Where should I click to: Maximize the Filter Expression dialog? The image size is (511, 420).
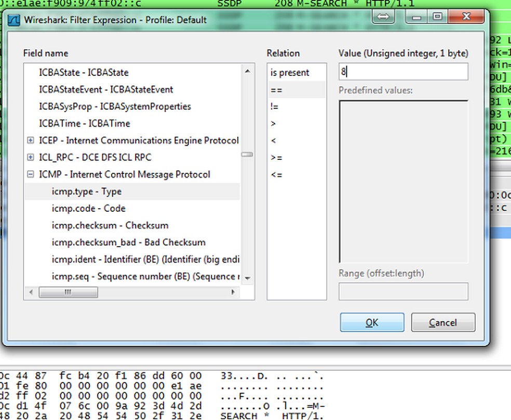437,16
